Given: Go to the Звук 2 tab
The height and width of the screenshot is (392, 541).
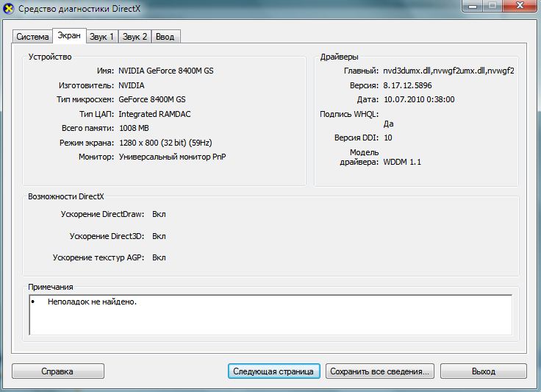Looking at the screenshot, I should pos(135,37).
